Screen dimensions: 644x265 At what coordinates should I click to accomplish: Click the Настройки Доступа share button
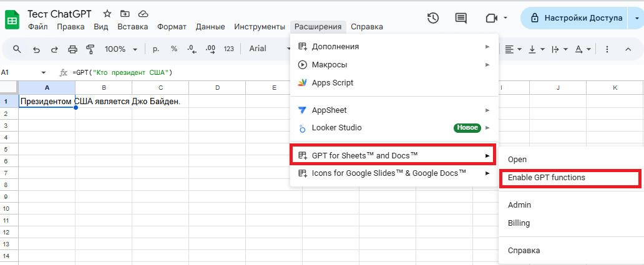coord(575,19)
